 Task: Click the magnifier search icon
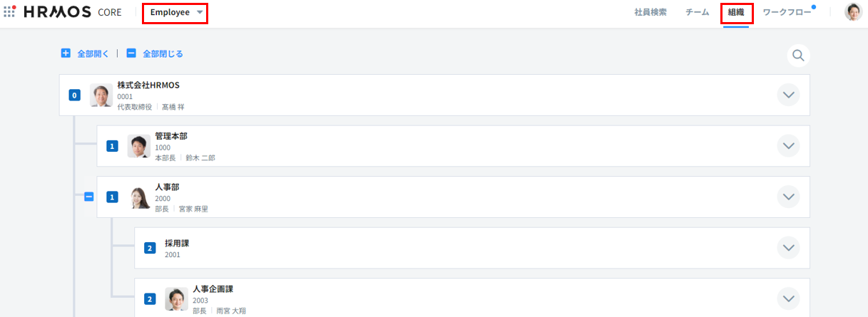pos(798,55)
